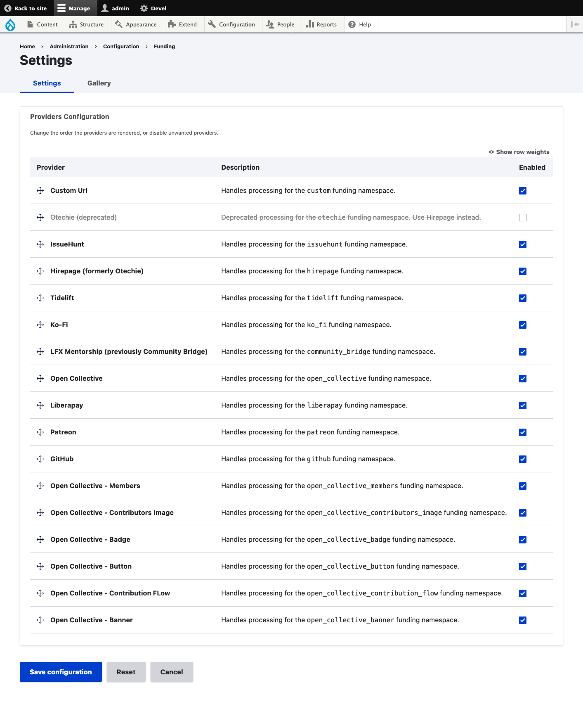Expand the Devel toolbar menu
The width and height of the screenshot is (583, 728).
153,8
